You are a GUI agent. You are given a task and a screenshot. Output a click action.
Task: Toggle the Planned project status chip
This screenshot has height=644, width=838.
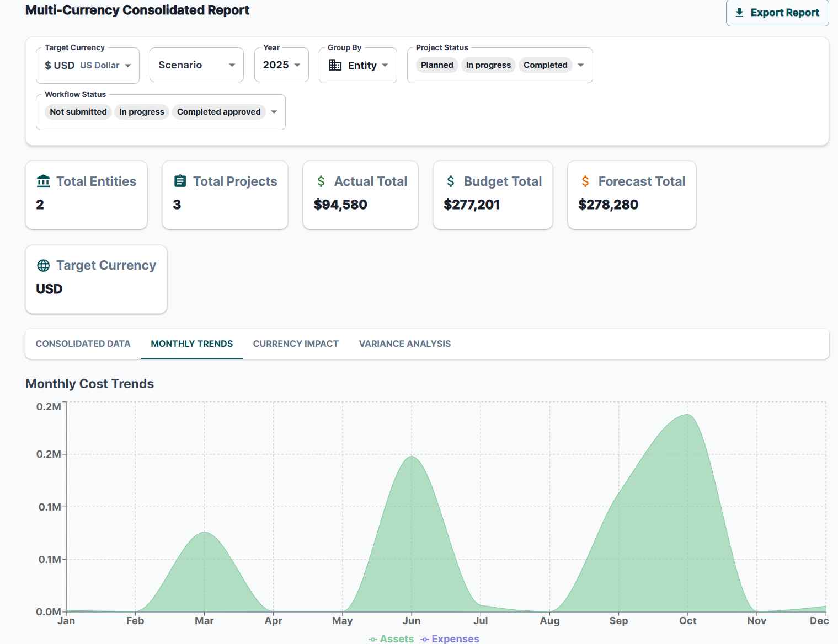[436, 65]
